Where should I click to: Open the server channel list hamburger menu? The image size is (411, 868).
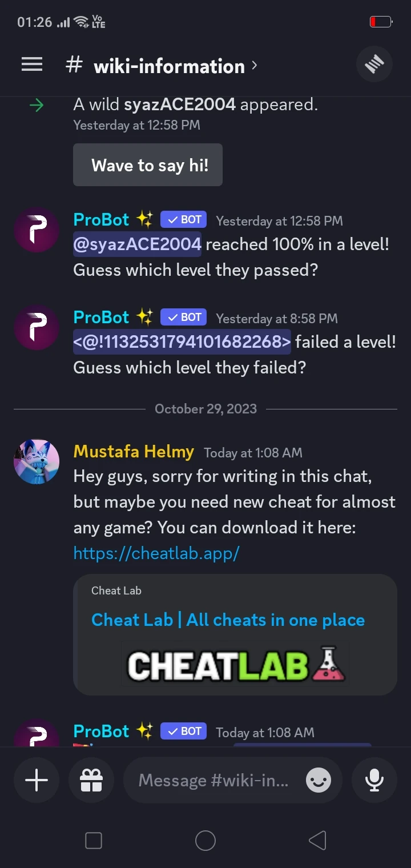pyautogui.click(x=31, y=64)
